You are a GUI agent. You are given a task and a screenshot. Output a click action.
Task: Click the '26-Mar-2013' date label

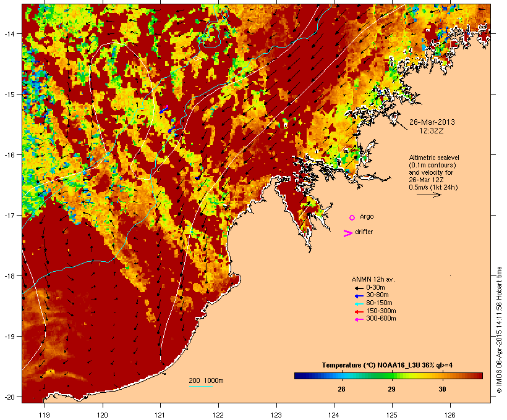point(432,122)
